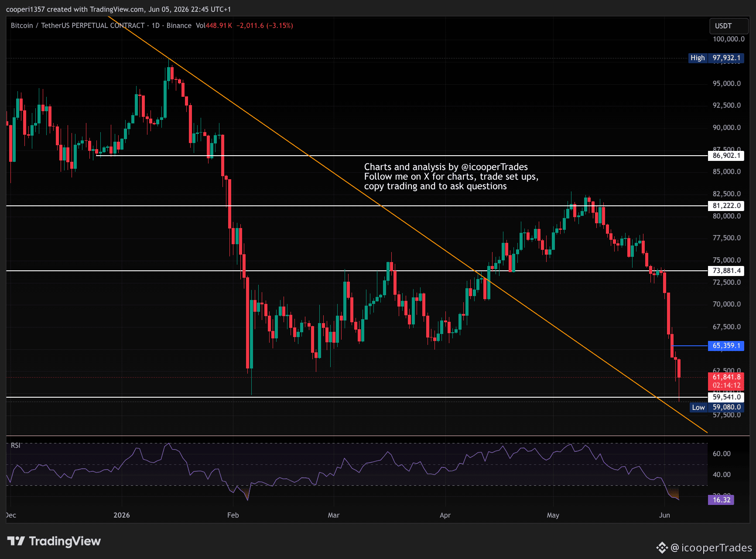Click the RSI 40.00 axis label
756x559 pixels.
coord(722,475)
